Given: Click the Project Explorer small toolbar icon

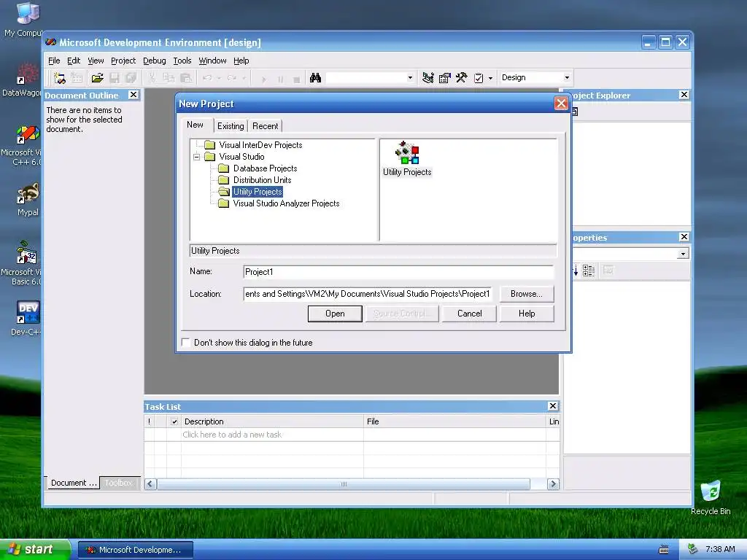Looking at the screenshot, I should (x=575, y=112).
